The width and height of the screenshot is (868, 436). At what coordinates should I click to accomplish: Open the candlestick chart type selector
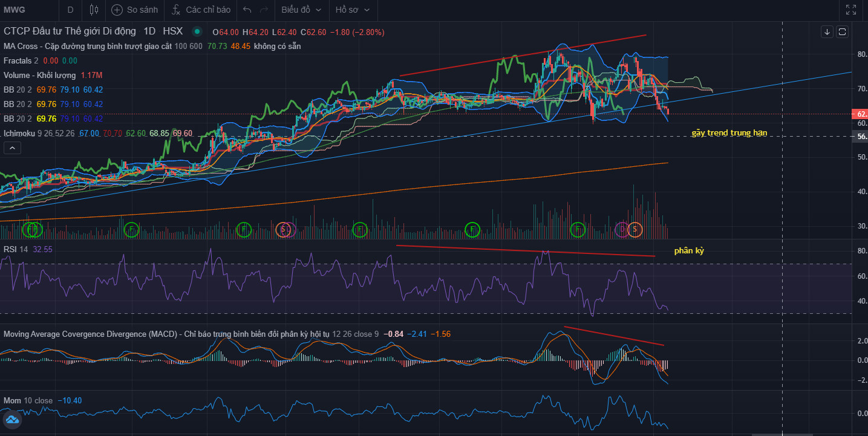coord(93,10)
